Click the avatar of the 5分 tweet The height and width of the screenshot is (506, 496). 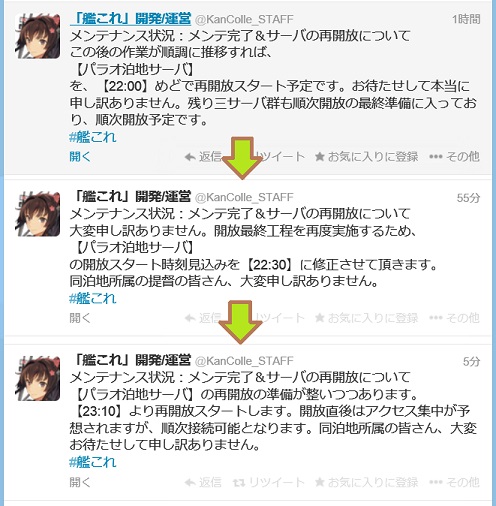38,378
